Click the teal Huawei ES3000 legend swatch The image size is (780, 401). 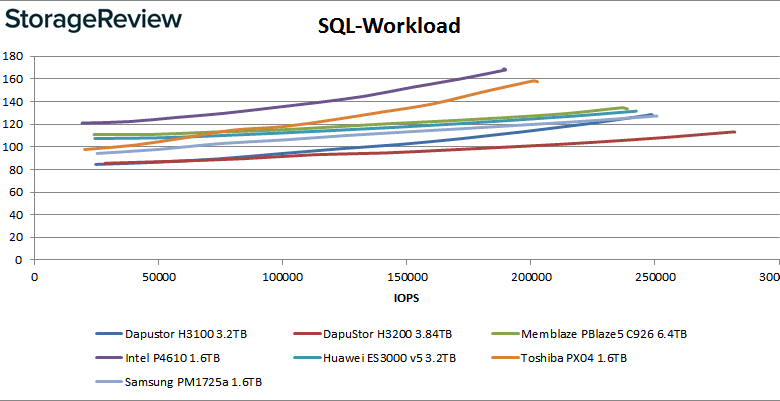306,358
